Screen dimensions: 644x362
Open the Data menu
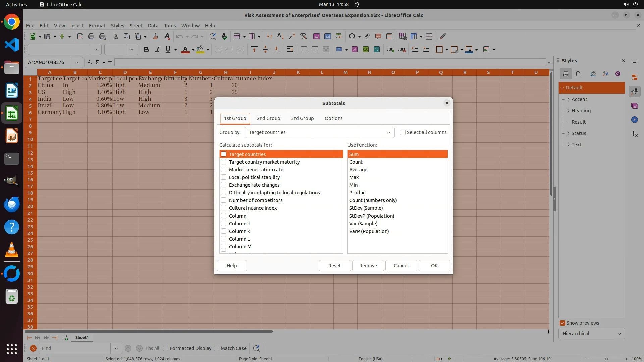(153, 26)
